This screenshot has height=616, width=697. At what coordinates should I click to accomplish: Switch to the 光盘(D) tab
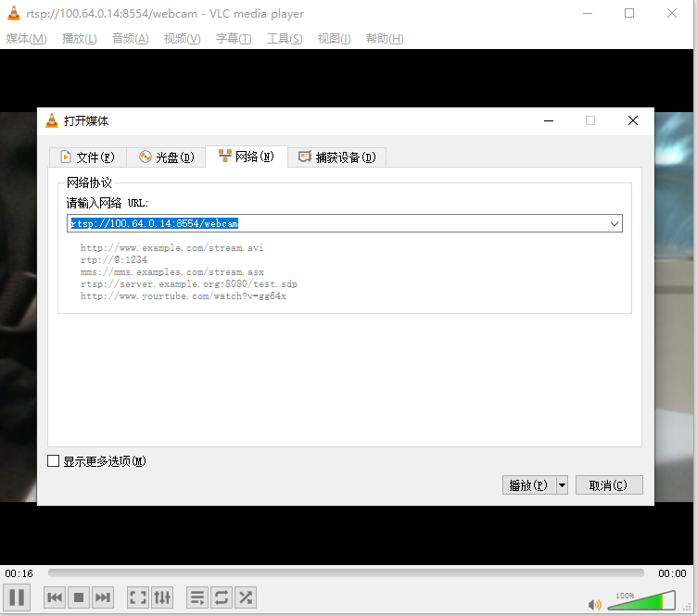click(166, 157)
